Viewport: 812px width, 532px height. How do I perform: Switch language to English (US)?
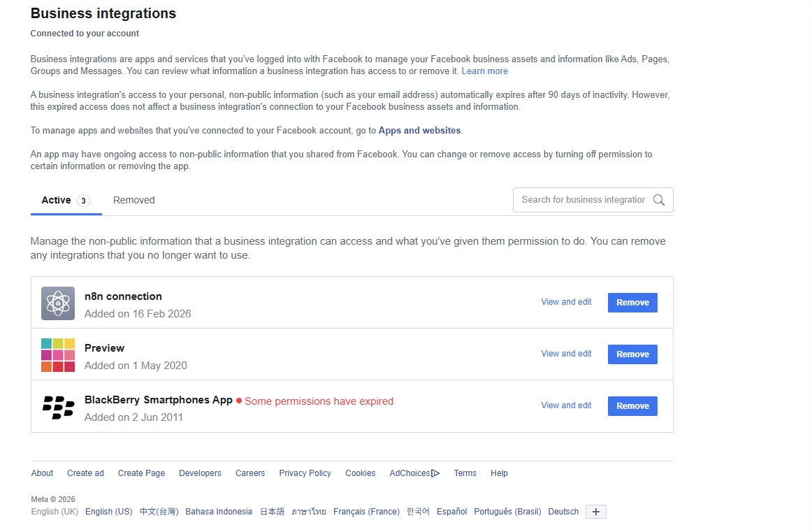coord(108,512)
